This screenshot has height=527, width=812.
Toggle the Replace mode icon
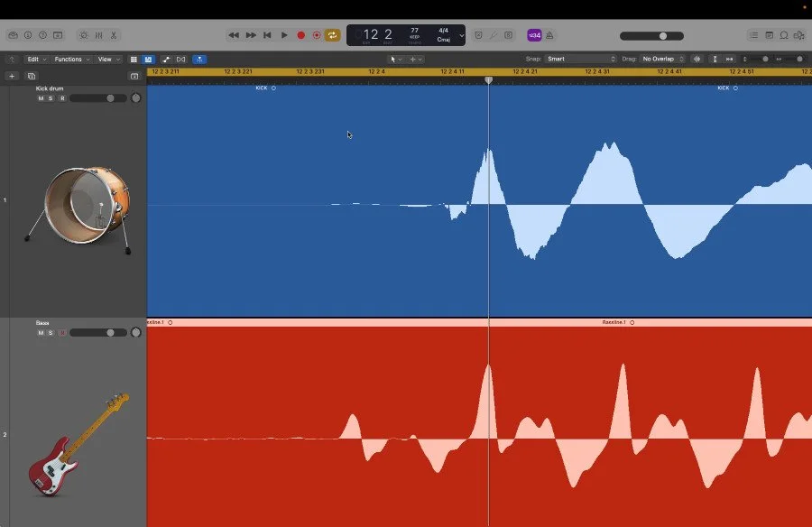pos(478,35)
